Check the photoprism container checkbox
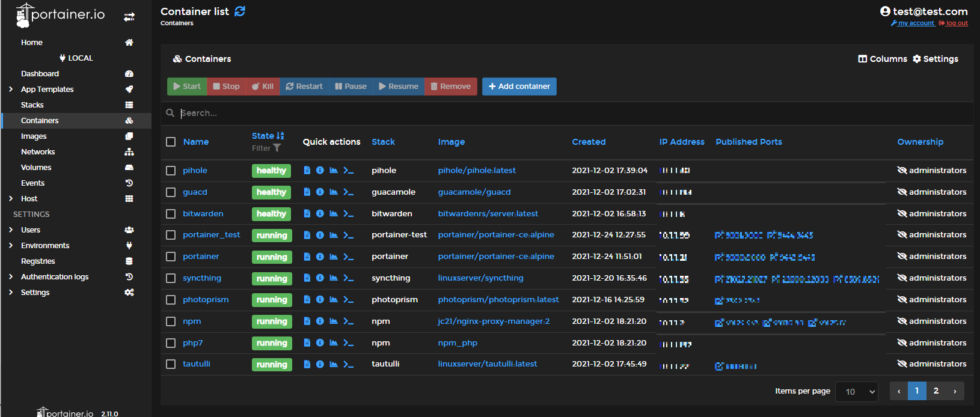The image size is (980, 417). pos(171,300)
